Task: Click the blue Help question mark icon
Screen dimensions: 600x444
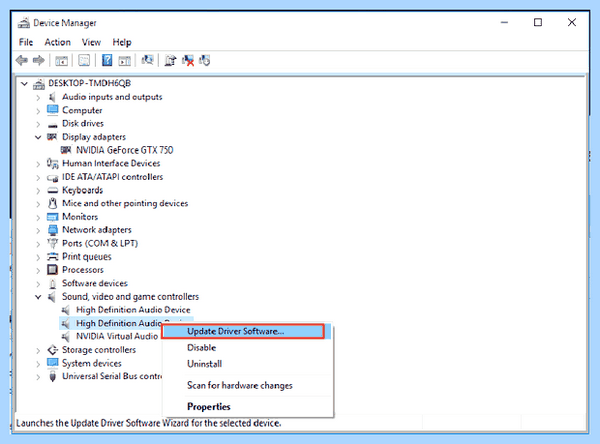Action: click(107, 60)
